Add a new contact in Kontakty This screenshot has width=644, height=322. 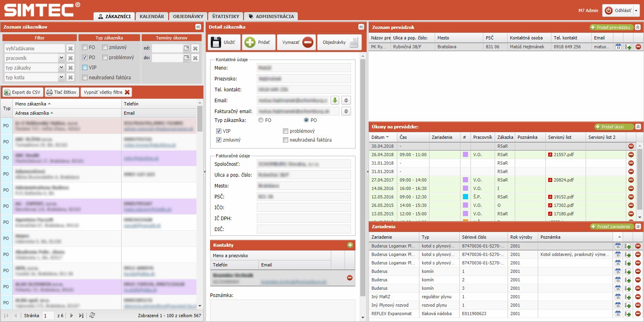(350, 245)
